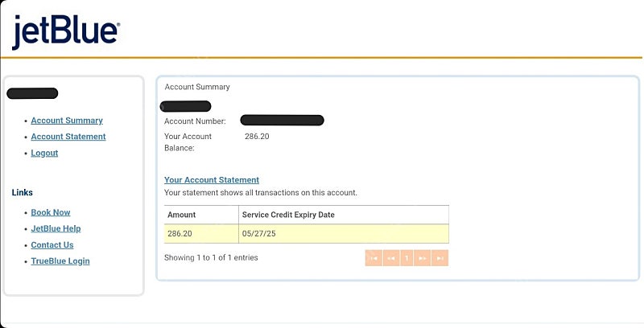The height and width of the screenshot is (328, 644).
Task: Open Account Summary sidebar link
Action: [67, 121]
